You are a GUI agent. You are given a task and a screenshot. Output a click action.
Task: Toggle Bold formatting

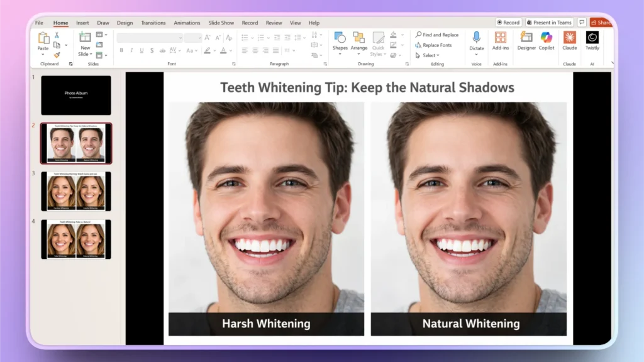pos(121,50)
